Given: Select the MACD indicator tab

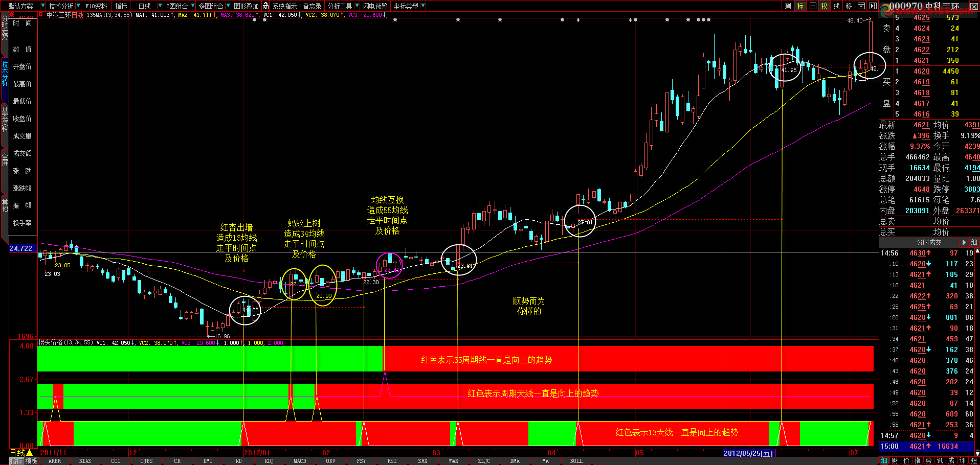Looking at the screenshot, I should (300, 461).
